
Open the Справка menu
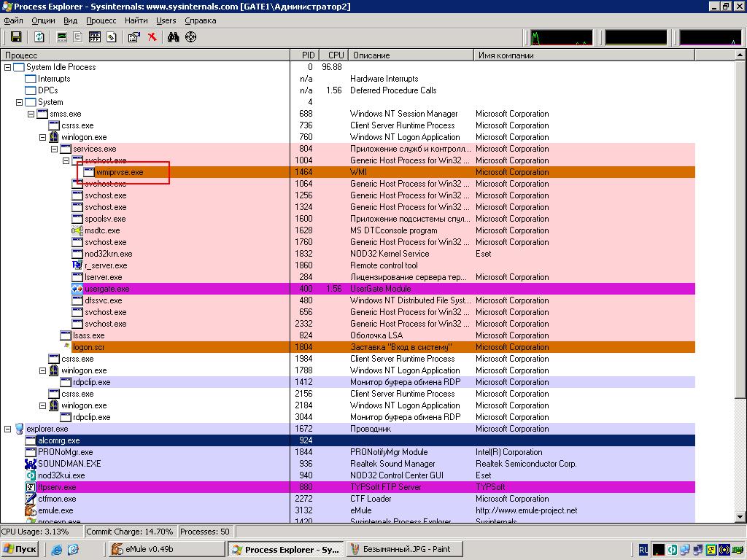coord(201,20)
